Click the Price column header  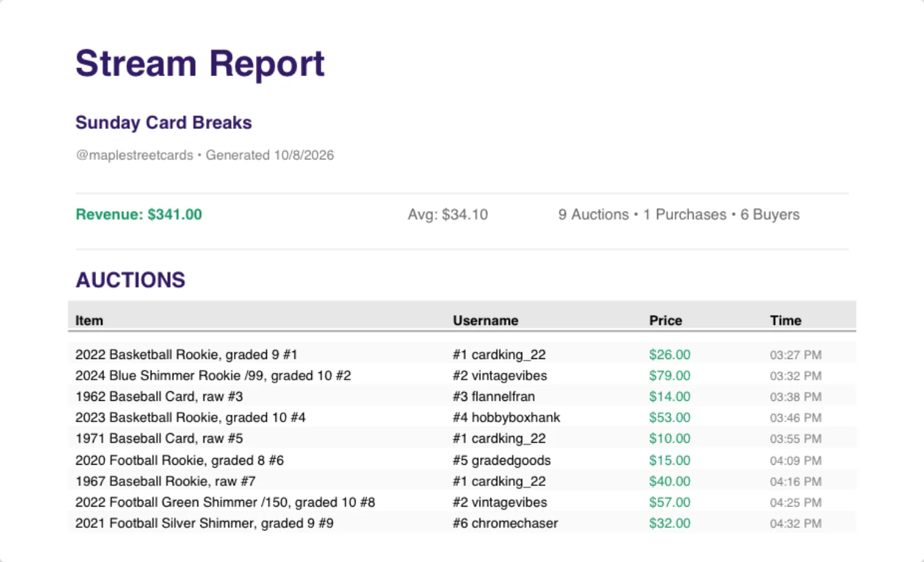(x=666, y=321)
